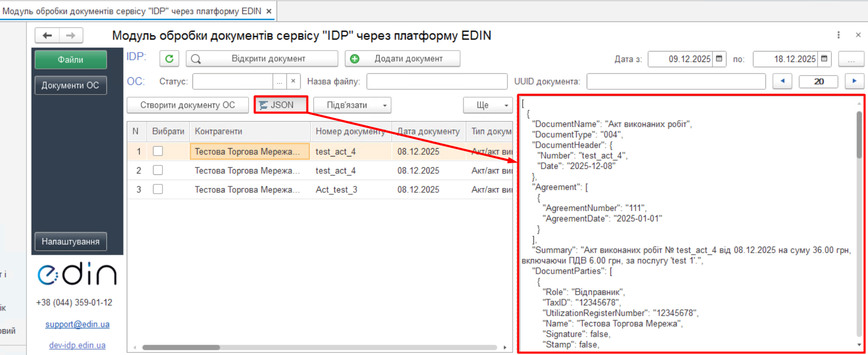Navigate forward with the right arrow button
The width and height of the screenshot is (868, 355).
tap(71, 35)
